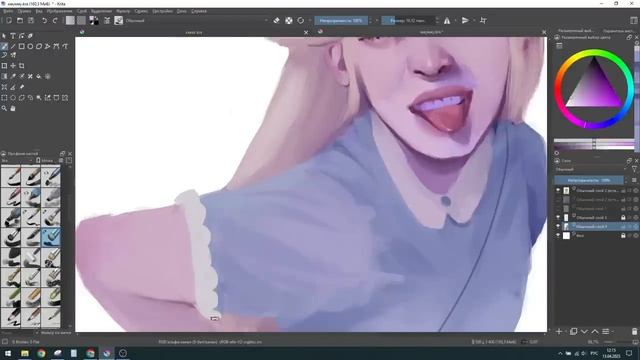Toggle preserve alpha on toolbar
This screenshot has width=640, height=360.
click(289, 20)
